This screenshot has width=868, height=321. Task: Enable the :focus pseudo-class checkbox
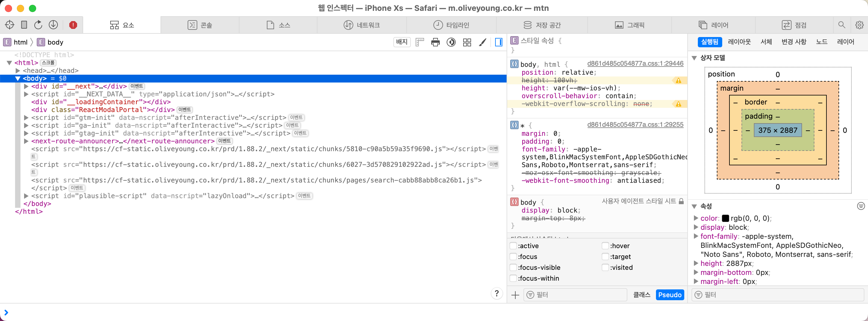[x=513, y=256]
